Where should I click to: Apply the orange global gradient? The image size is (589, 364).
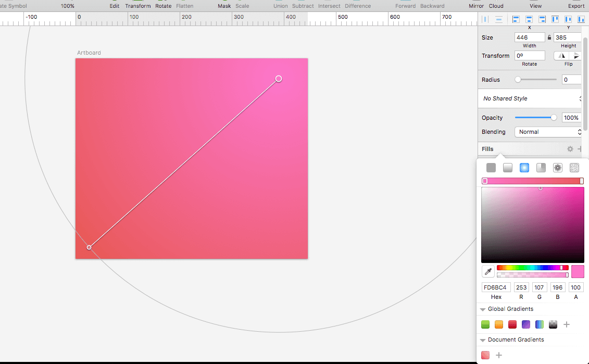pos(499,324)
